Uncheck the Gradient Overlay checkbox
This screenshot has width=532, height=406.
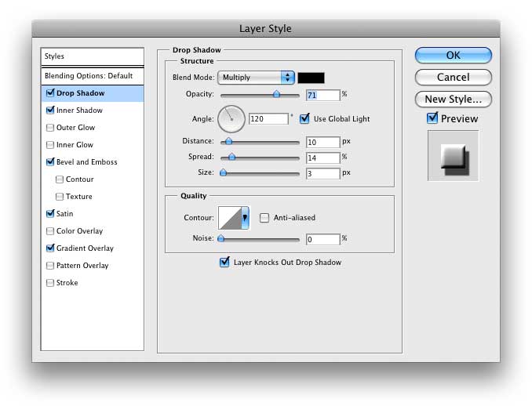coord(50,248)
